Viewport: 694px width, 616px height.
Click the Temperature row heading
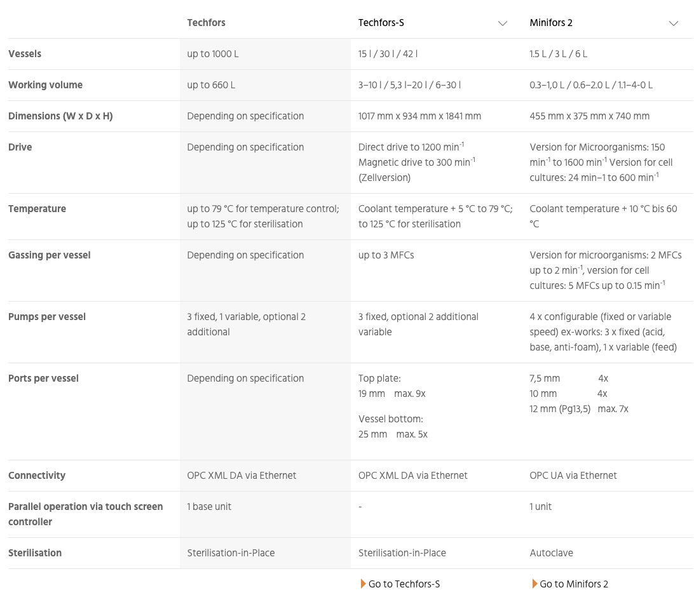click(x=37, y=209)
